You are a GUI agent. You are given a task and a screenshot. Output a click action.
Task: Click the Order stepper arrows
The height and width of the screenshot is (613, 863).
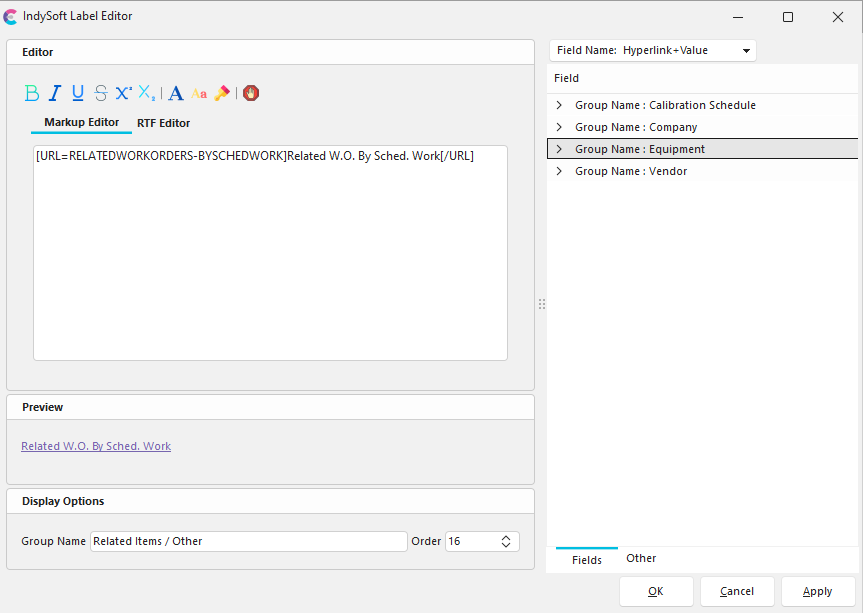point(506,541)
